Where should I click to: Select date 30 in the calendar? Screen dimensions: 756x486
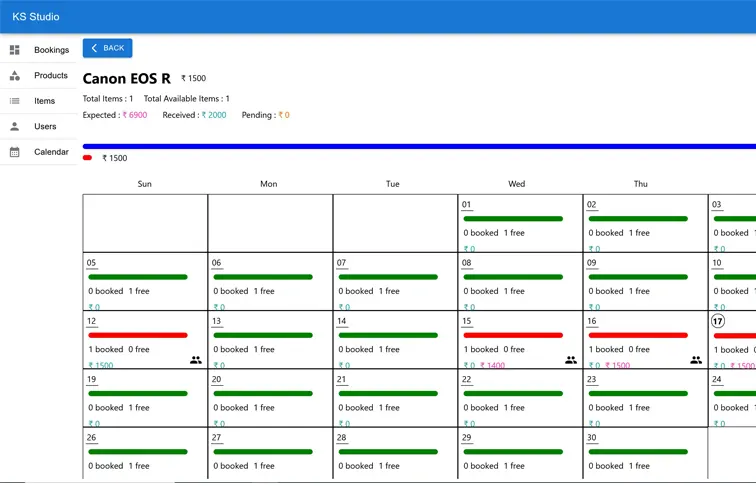592,438
